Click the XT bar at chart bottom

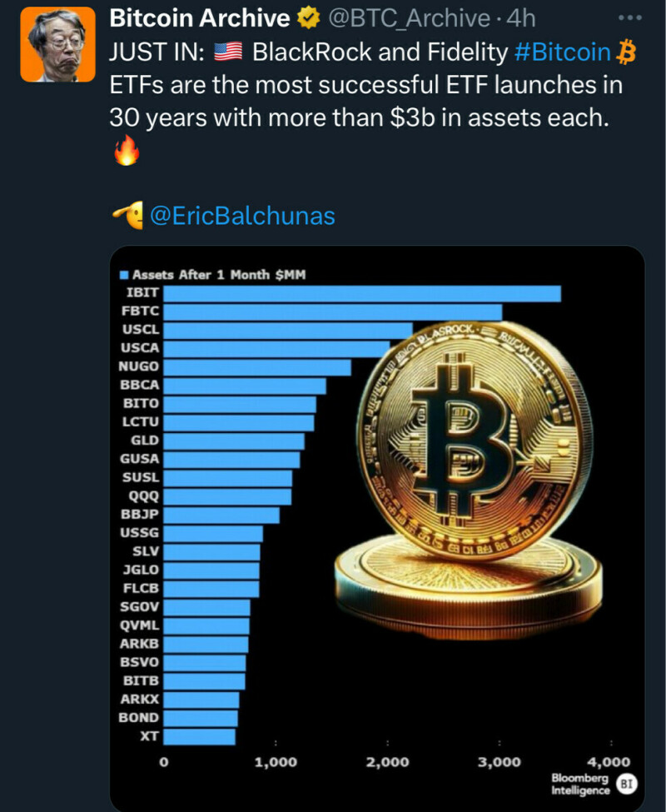199,736
